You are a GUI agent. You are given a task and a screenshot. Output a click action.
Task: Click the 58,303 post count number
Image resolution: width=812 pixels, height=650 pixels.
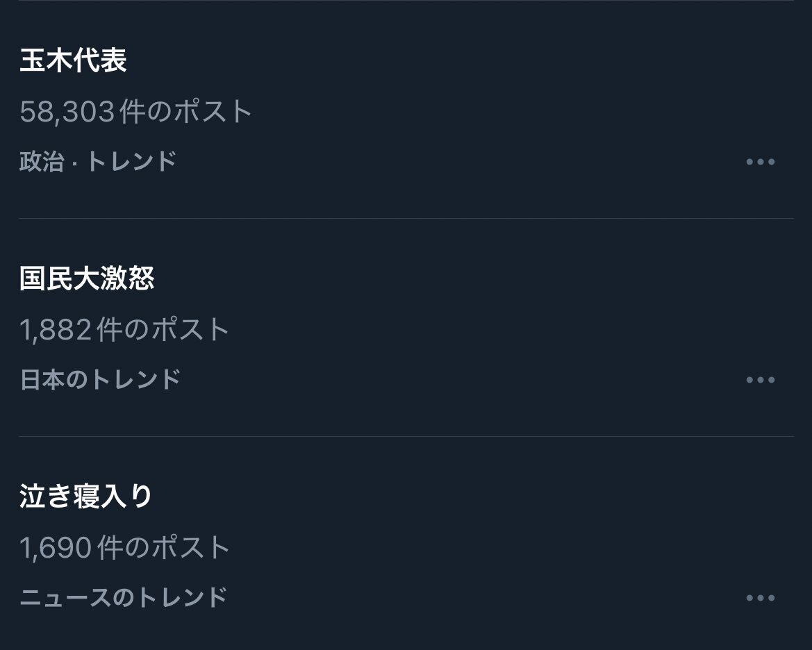pyautogui.click(x=67, y=112)
